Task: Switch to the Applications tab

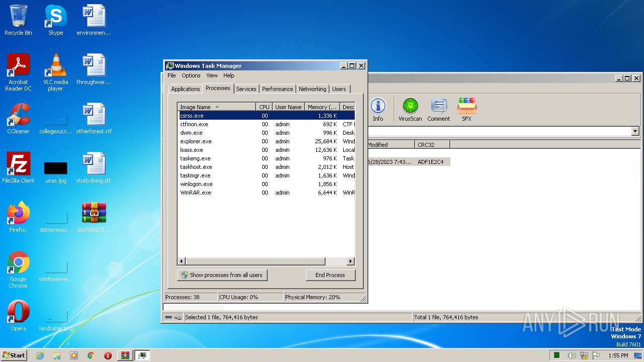Action: 185,89
